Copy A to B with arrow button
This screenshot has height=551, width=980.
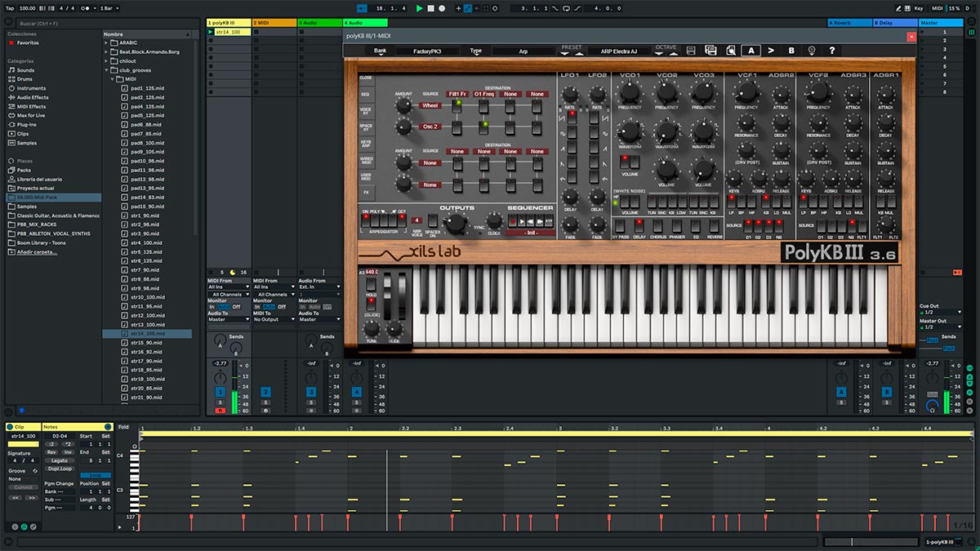click(771, 51)
